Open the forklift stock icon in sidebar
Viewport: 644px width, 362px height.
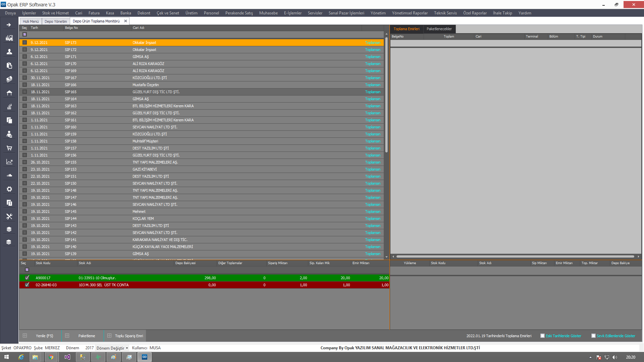click(9, 38)
